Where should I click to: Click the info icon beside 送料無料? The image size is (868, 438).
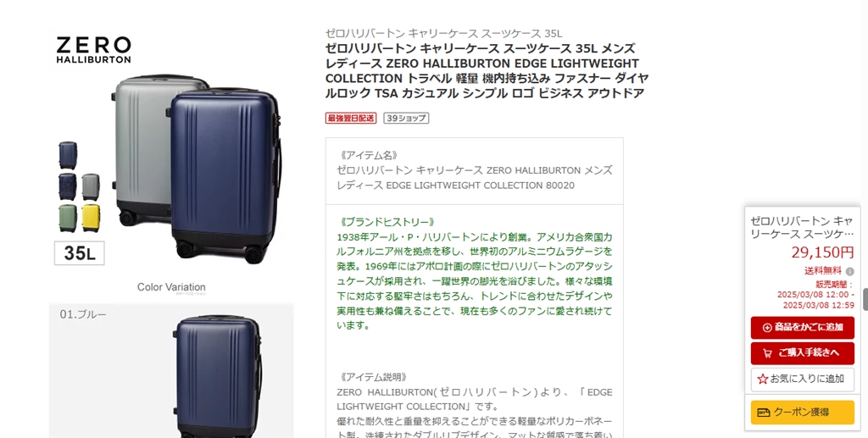coord(849,272)
